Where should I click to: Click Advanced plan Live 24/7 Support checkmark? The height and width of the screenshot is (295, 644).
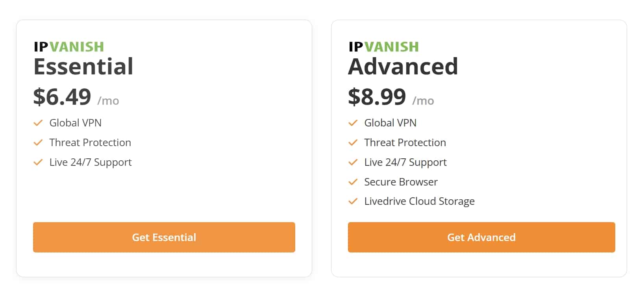[x=353, y=162]
